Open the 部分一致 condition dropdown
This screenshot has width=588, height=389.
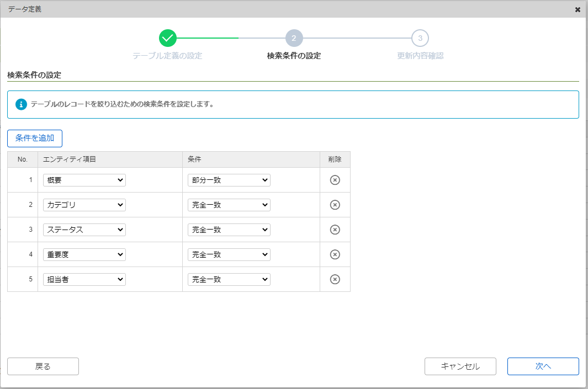coord(229,180)
